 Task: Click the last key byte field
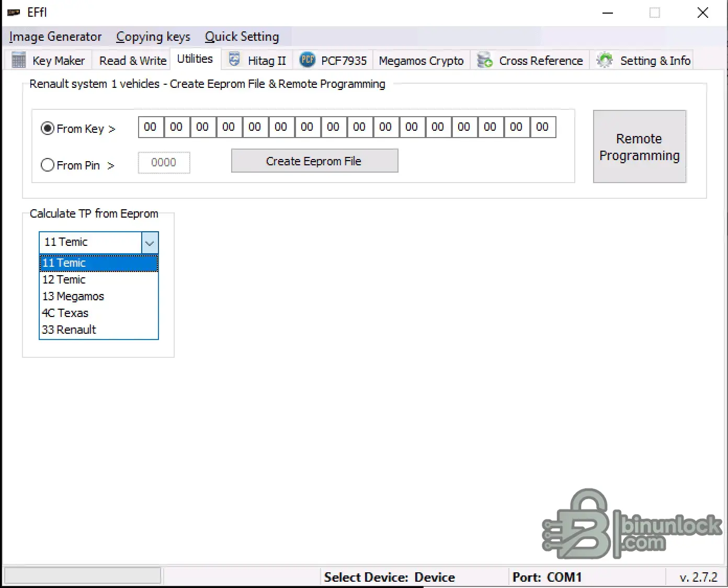pyautogui.click(x=543, y=127)
